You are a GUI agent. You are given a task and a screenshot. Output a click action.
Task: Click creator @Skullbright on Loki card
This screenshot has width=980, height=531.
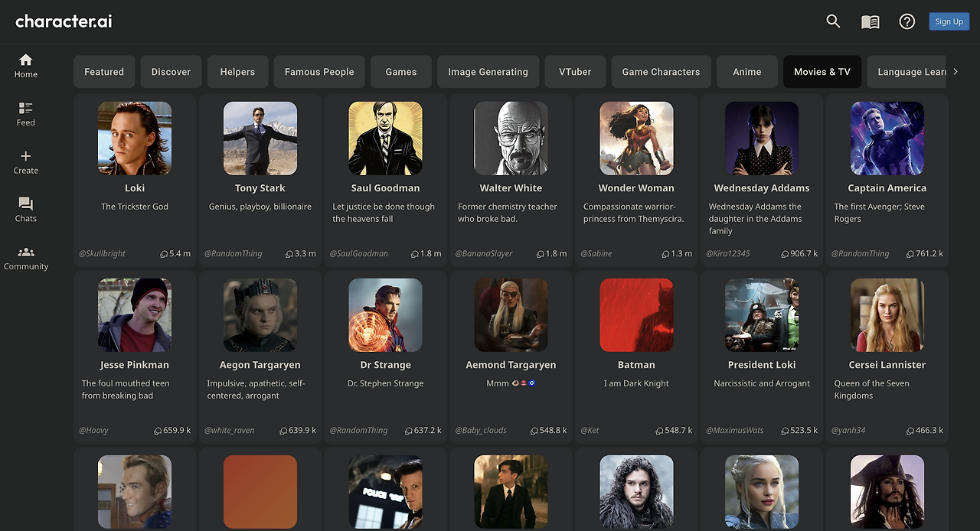tap(102, 253)
